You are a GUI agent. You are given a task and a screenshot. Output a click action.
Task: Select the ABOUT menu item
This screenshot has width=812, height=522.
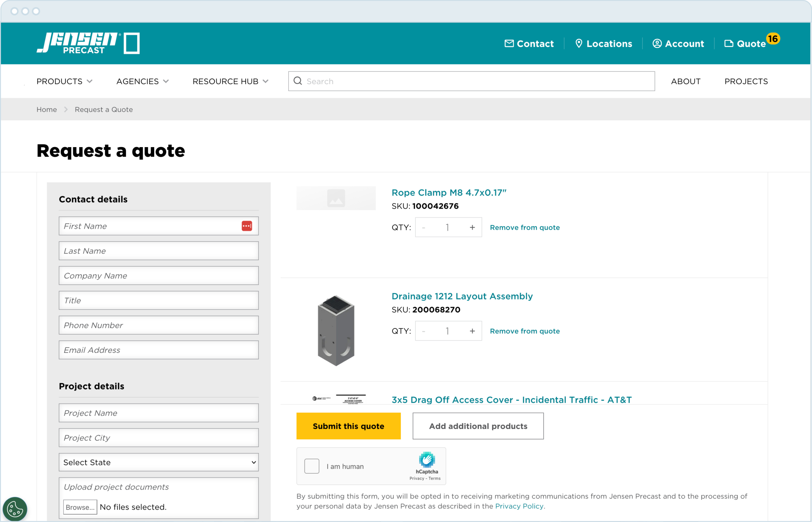pyautogui.click(x=686, y=81)
